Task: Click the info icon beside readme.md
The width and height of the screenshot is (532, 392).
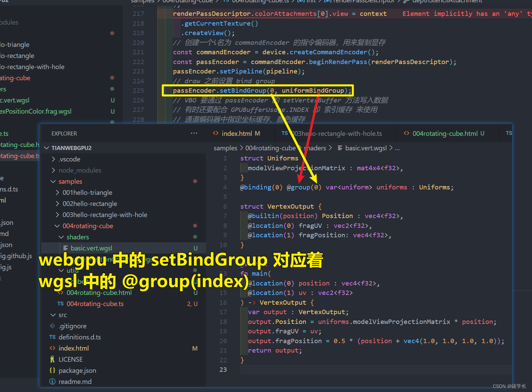Action: coord(52,382)
